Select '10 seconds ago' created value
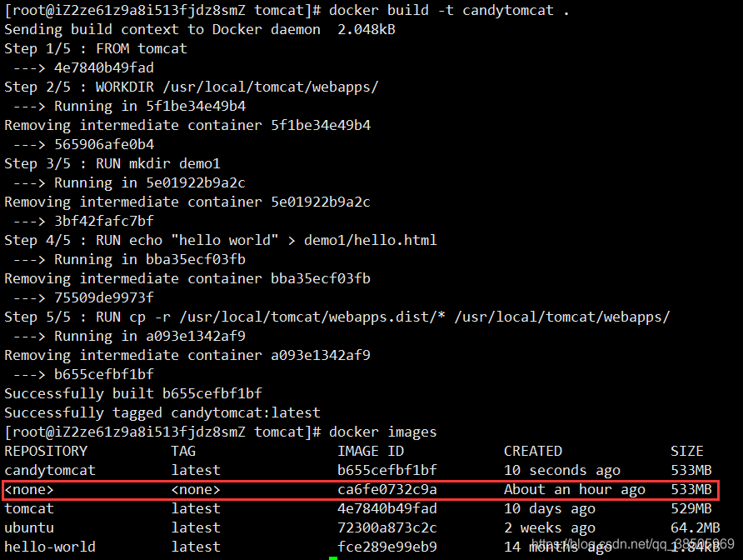 coord(562,470)
